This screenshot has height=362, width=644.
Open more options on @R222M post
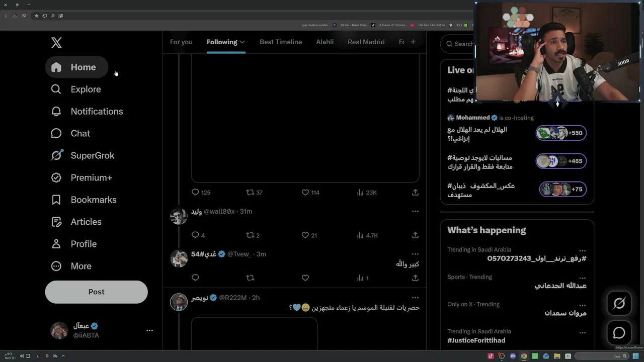coord(415,298)
